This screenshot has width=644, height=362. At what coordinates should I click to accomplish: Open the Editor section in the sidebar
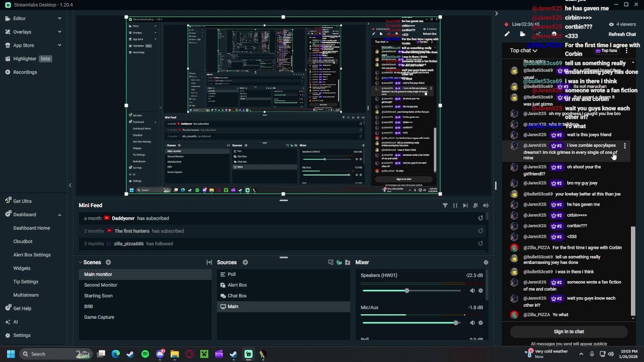19,19
